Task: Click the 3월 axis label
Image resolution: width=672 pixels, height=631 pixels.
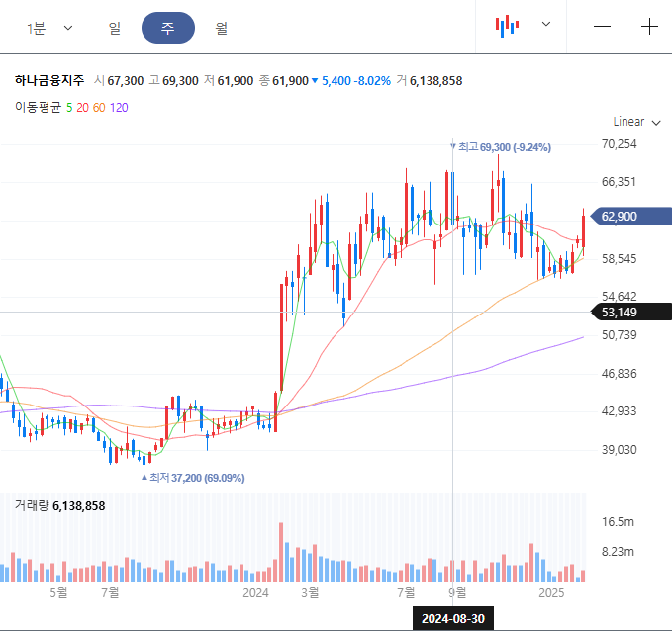Action: point(310,593)
